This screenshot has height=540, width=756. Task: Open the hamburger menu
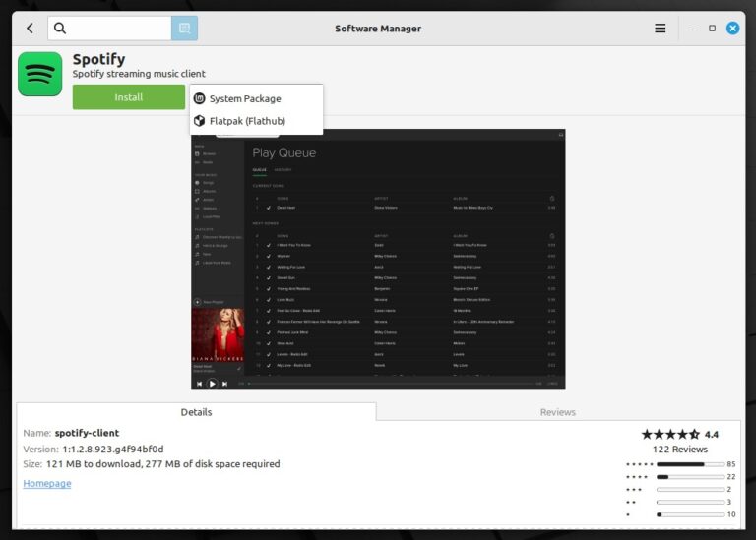click(x=661, y=29)
